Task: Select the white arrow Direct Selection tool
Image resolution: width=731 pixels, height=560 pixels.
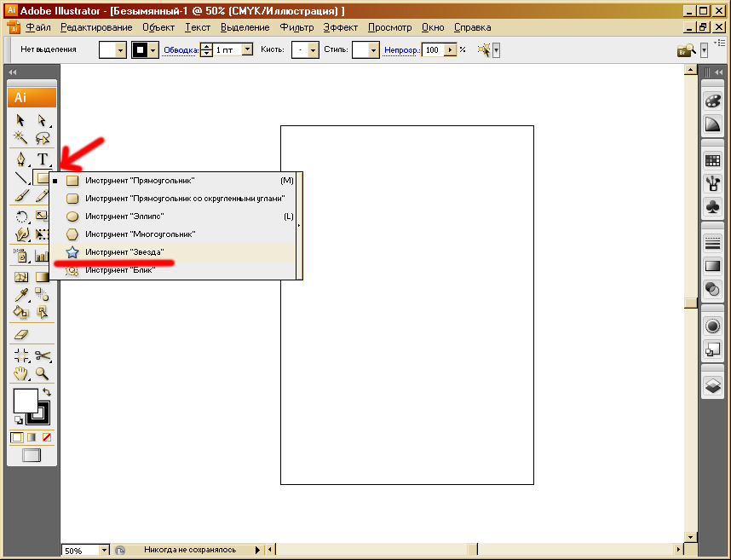Action: [42, 120]
